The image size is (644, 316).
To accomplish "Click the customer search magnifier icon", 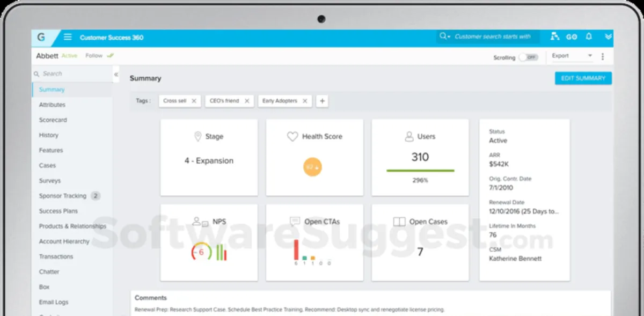I will 444,36.
